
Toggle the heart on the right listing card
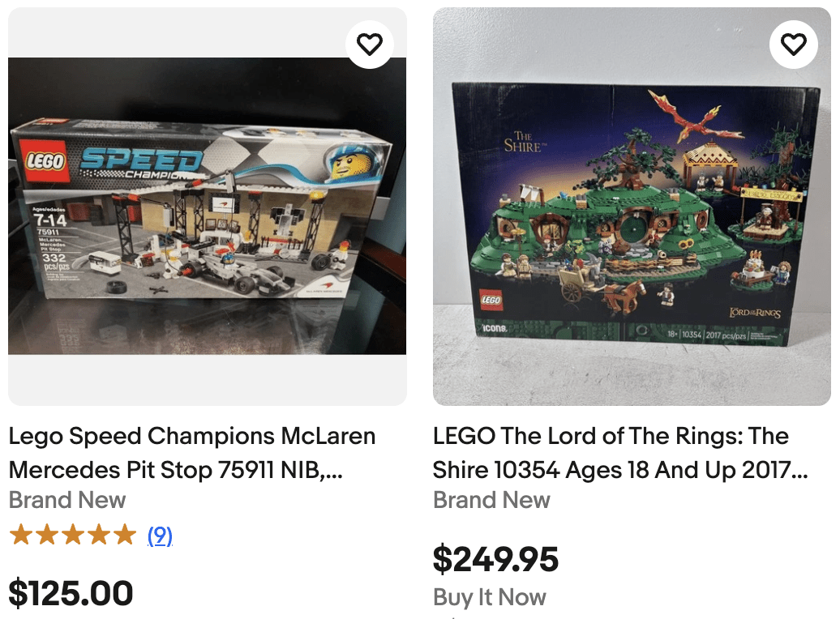[793, 45]
